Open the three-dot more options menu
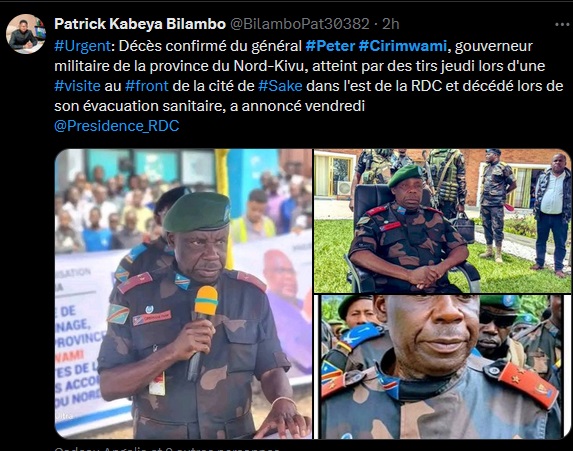This screenshot has height=451, width=573. pos(562,24)
